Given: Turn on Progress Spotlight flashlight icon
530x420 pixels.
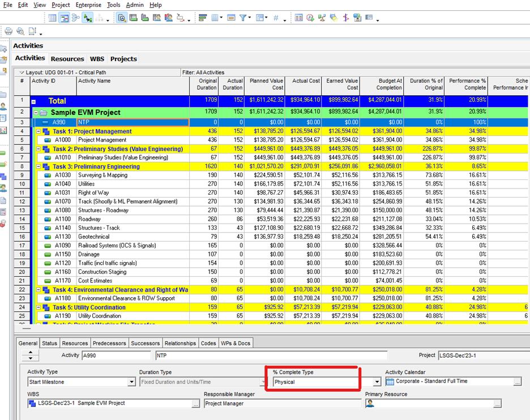Looking at the screenshot, I should click(x=333, y=18).
